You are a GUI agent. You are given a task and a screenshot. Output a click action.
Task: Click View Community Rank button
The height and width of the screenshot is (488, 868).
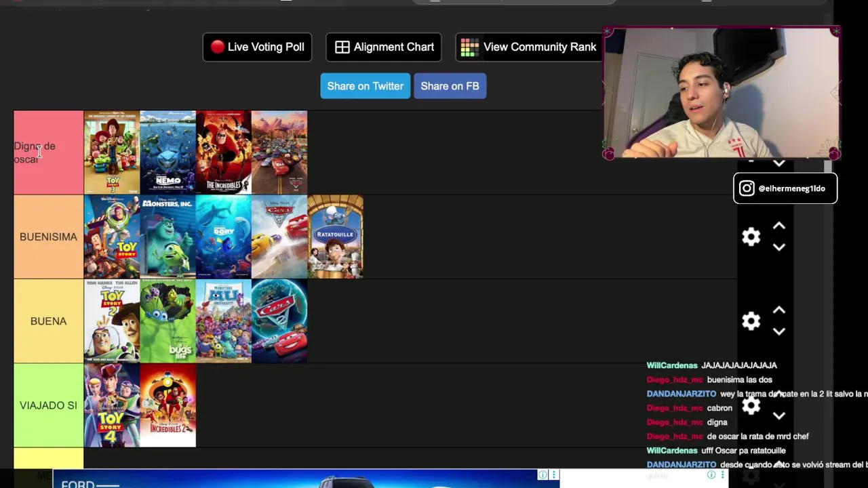tap(529, 47)
